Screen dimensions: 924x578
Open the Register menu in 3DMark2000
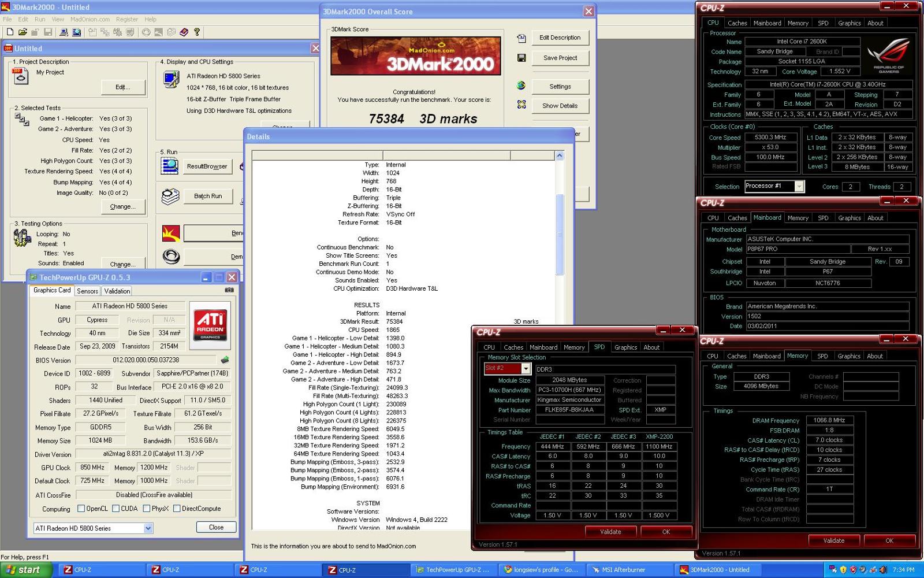tap(126, 19)
